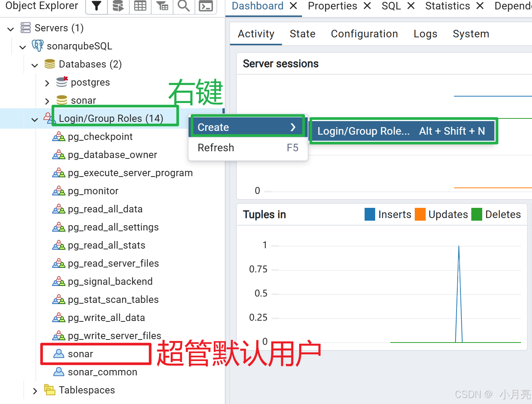The width and height of the screenshot is (532, 404).
Task: Click the disconnected postgres database icon
Action: tap(62, 82)
